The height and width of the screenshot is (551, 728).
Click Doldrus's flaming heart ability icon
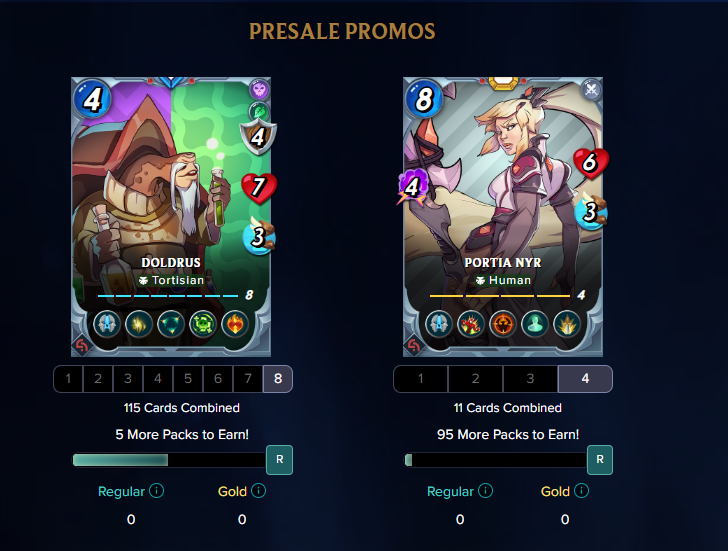pos(235,324)
